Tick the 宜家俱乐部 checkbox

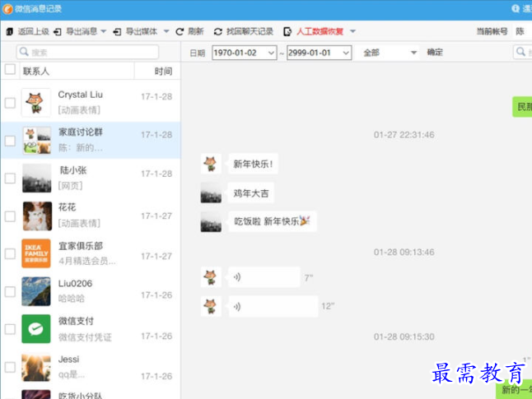[10, 253]
